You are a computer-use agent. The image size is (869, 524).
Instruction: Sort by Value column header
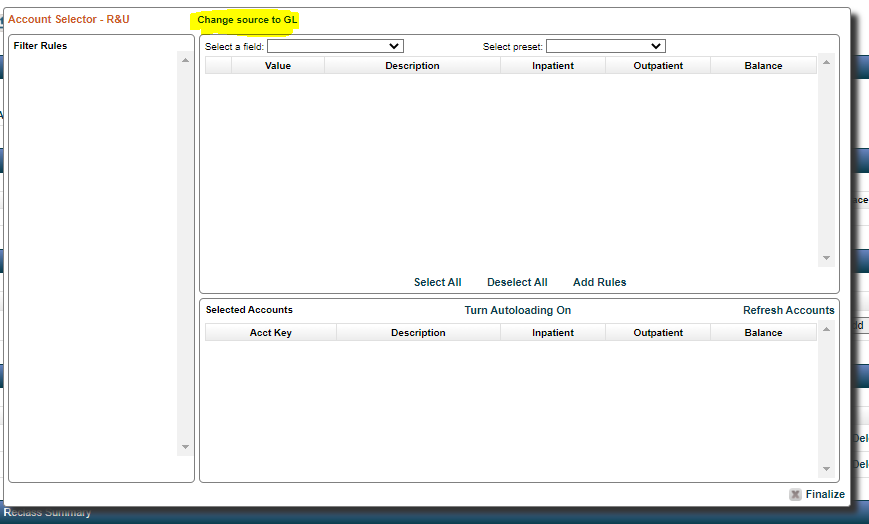coord(278,65)
